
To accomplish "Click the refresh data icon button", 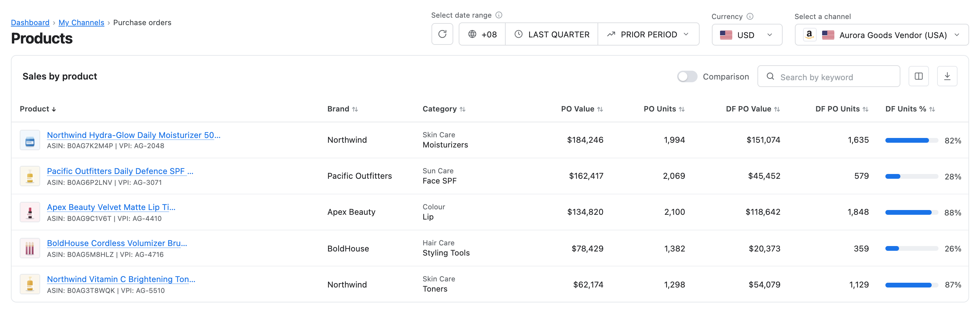I will 442,34.
